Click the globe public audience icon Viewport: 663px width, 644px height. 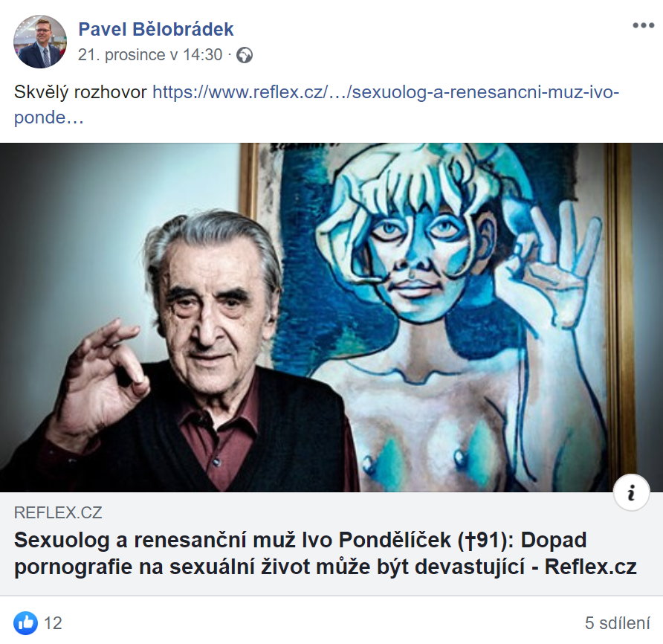pyautogui.click(x=245, y=55)
